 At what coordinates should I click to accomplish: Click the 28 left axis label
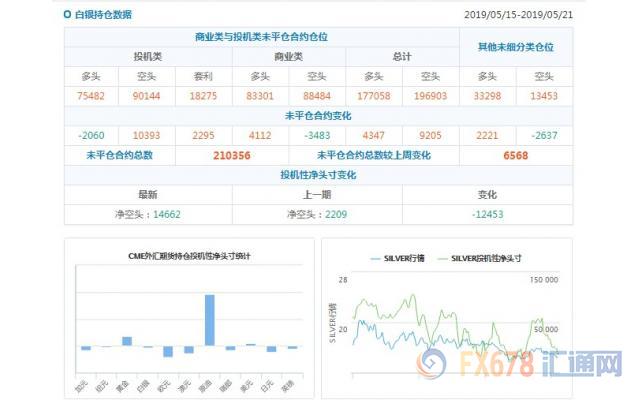(343, 280)
